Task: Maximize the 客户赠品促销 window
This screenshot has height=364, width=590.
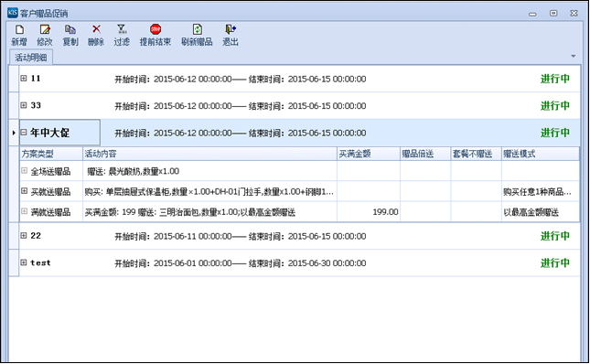Action: pos(553,13)
